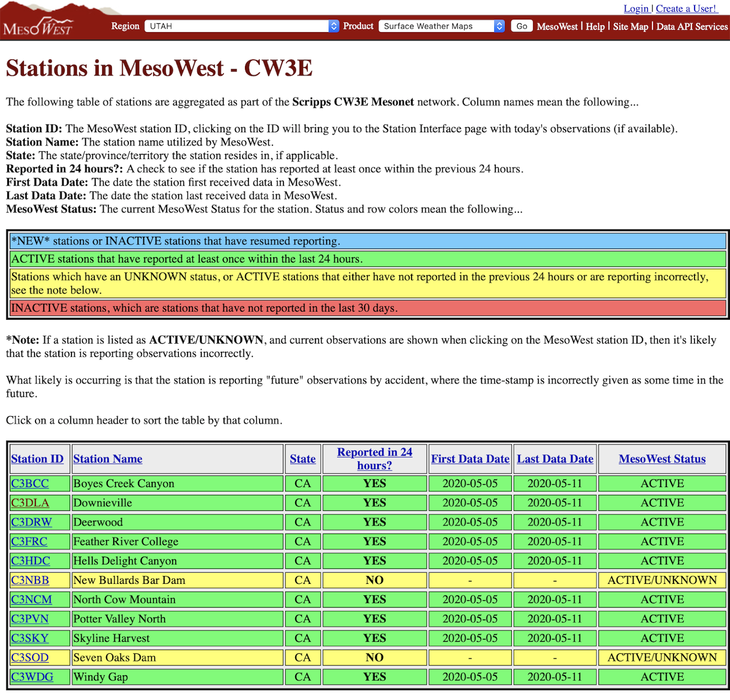Sort table by Station Name column
Viewport: 730px width, 700px height.
point(108,459)
